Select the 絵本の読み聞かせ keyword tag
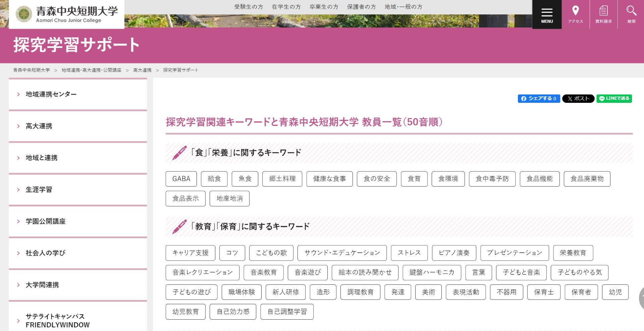Image resolution: width=644 pixels, height=331 pixels. coord(365,272)
